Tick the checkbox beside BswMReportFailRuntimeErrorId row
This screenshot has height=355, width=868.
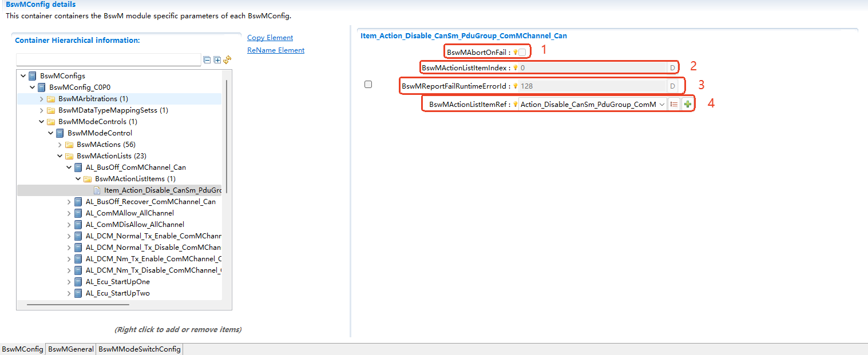click(x=368, y=84)
